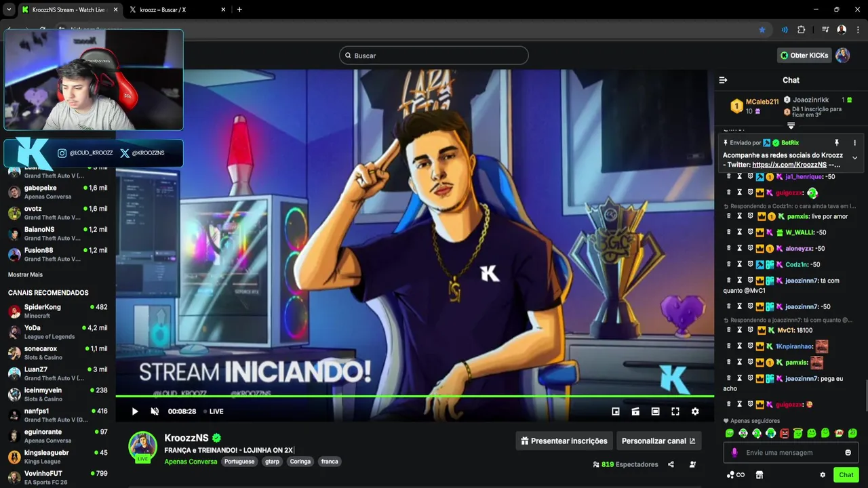Send message with green Chat button

pos(846,475)
